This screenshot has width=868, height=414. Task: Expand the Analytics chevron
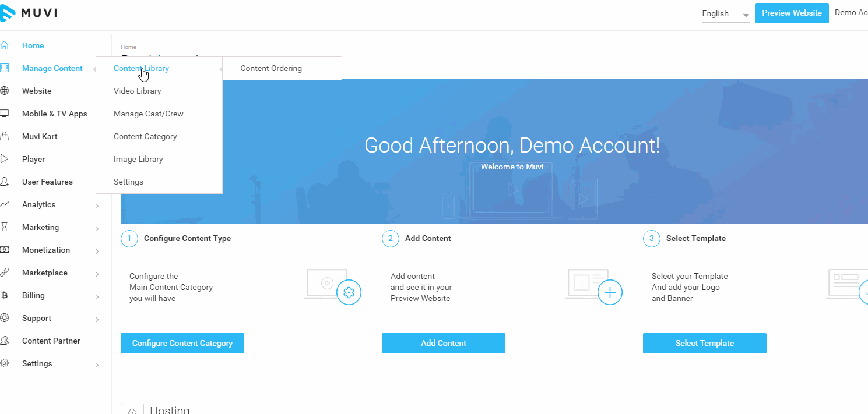(x=97, y=206)
